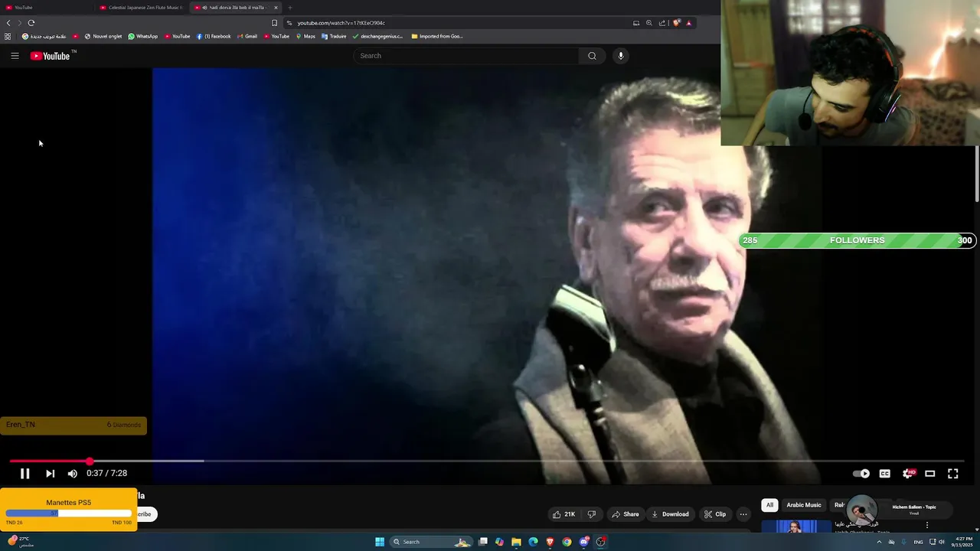Go to the YouTube home logo
The height and width of the screenshot is (551, 980).
[x=51, y=56]
